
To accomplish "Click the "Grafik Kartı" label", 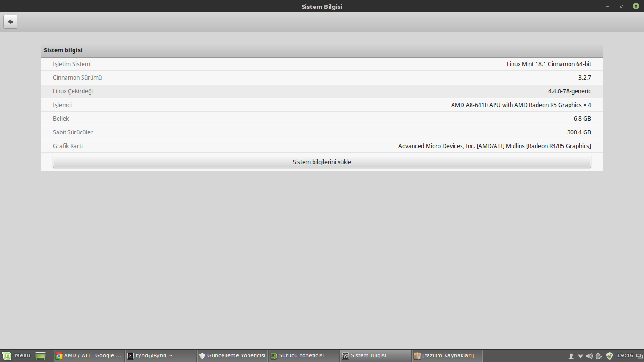I will pos(68,146).
